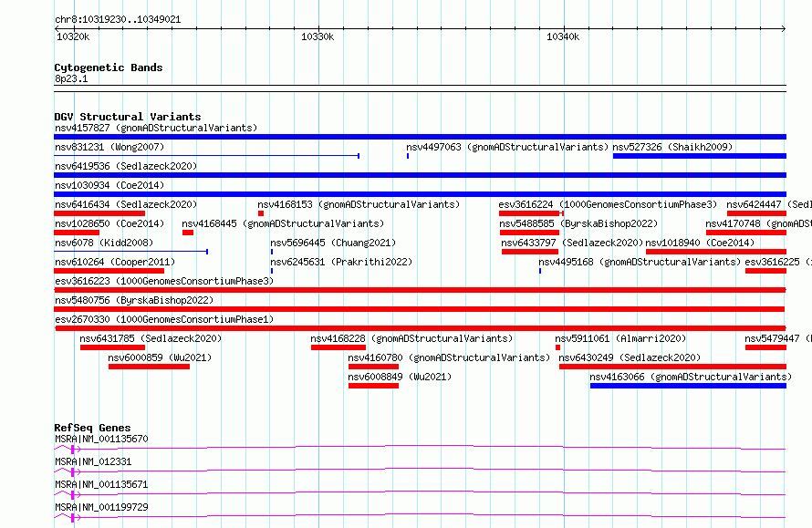812x528 pixels.
Task: Open nsv5488585 (ByrskaBishop2022) label
Action: (x=578, y=223)
